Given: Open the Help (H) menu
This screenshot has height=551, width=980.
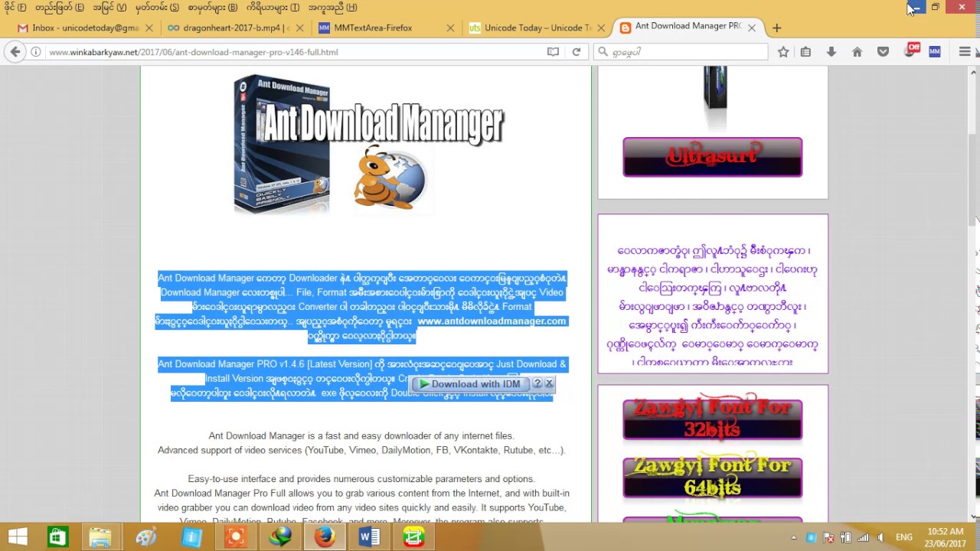Looking at the screenshot, I should click(x=332, y=8).
